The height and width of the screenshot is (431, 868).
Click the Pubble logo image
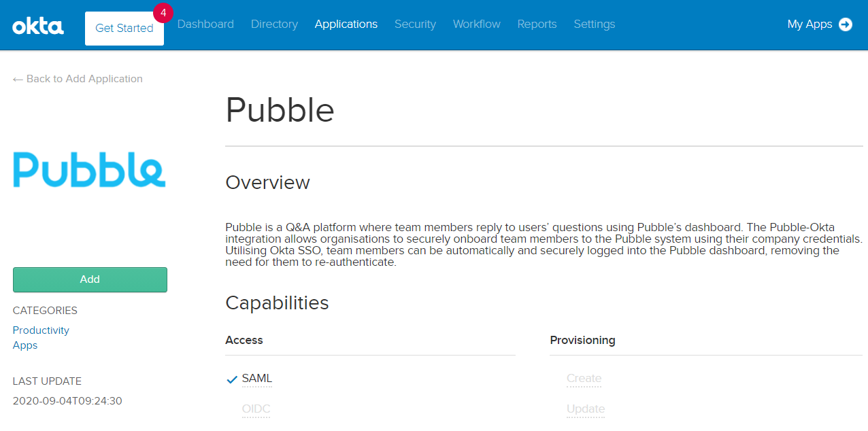(x=89, y=169)
